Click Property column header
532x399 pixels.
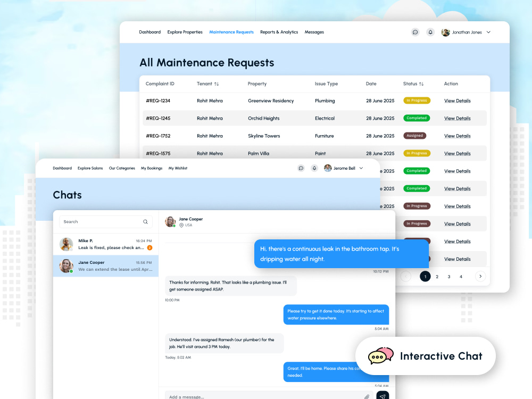coord(257,84)
